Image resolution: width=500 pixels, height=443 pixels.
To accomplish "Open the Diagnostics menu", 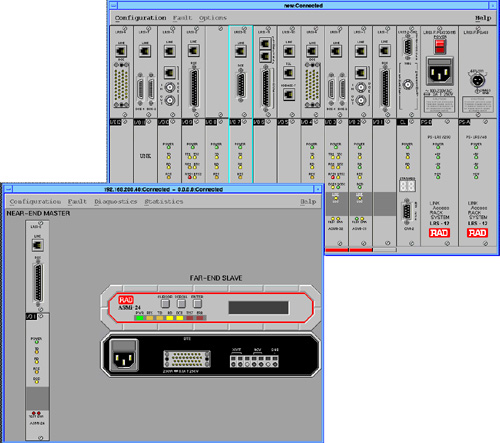I will [x=116, y=202].
